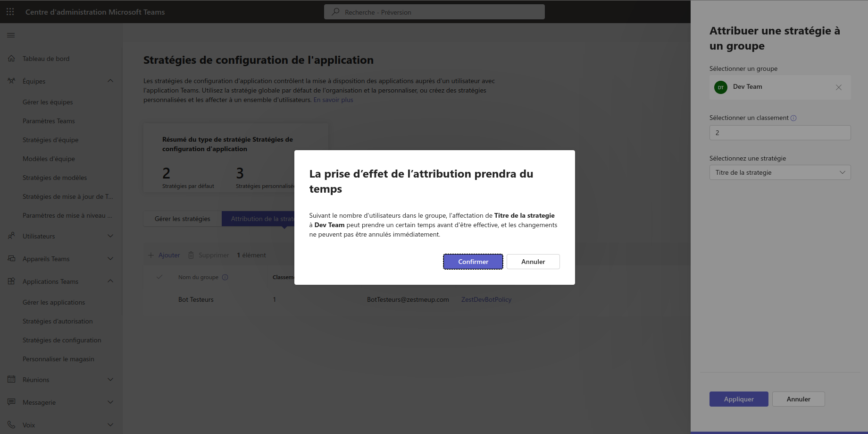Collapse the hamburger navigation menu
This screenshot has width=868, height=434.
click(x=11, y=35)
